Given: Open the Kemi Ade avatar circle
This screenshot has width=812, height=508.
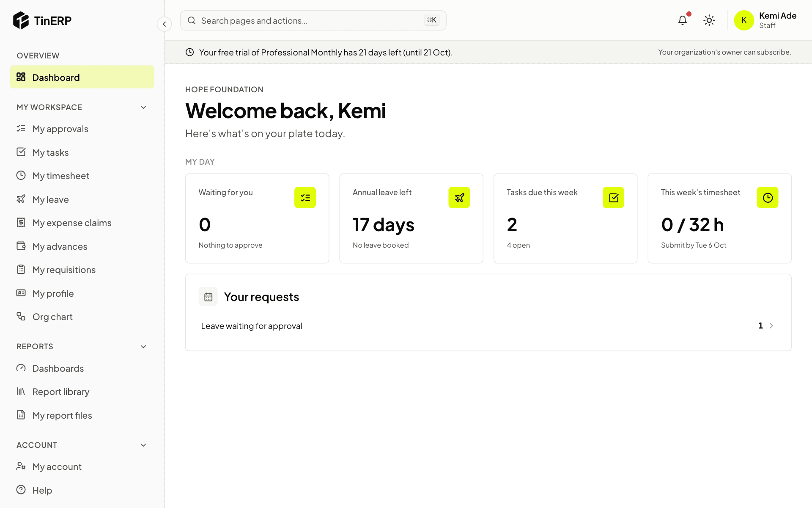Looking at the screenshot, I should pyautogui.click(x=744, y=20).
